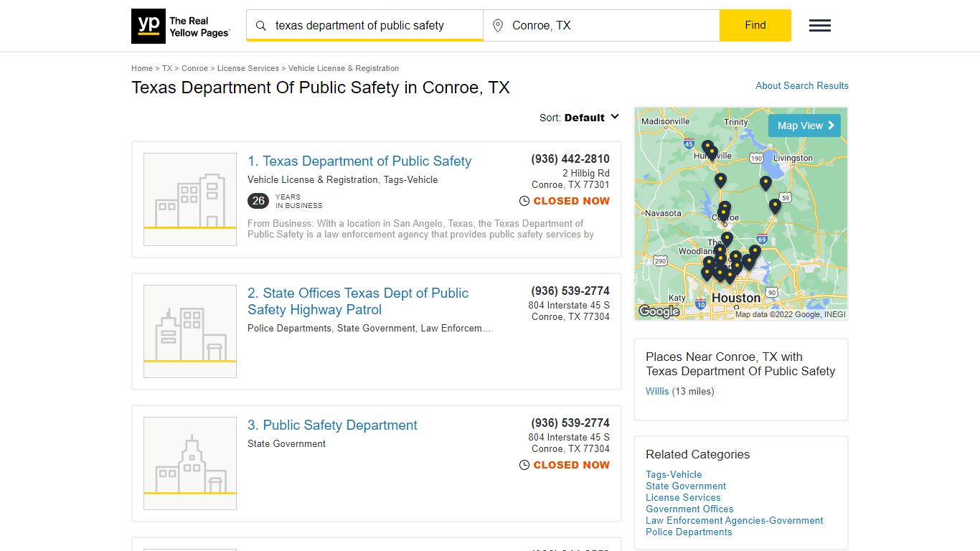Viewport: 980px width, 551px height.
Task: Click Vehicle License & Registration tag in listing 1
Action: [313, 180]
